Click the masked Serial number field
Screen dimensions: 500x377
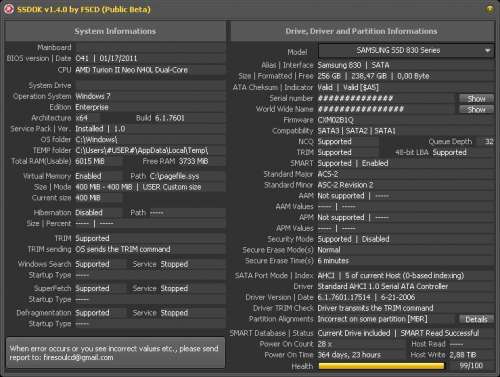coord(386,98)
